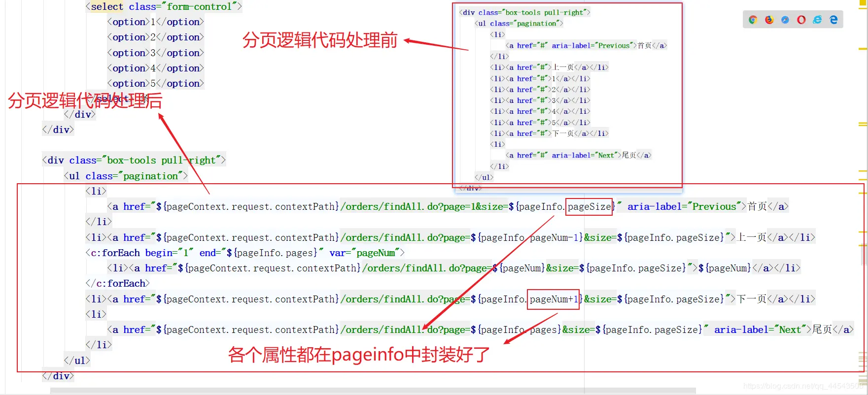Open preview in Opera browser icon
This screenshot has width=868, height=395.
[801, 20]
